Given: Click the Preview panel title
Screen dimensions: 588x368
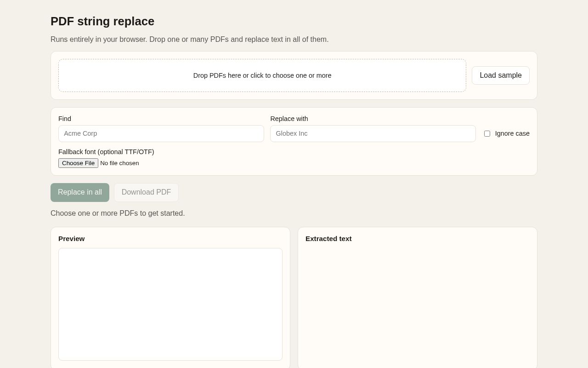Looking at the screenshot, I should 72,239.
